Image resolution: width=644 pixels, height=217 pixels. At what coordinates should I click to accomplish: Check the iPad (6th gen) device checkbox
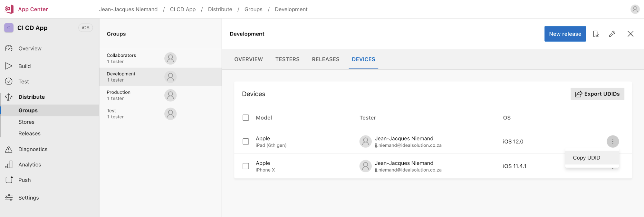(x=246, y=142)
